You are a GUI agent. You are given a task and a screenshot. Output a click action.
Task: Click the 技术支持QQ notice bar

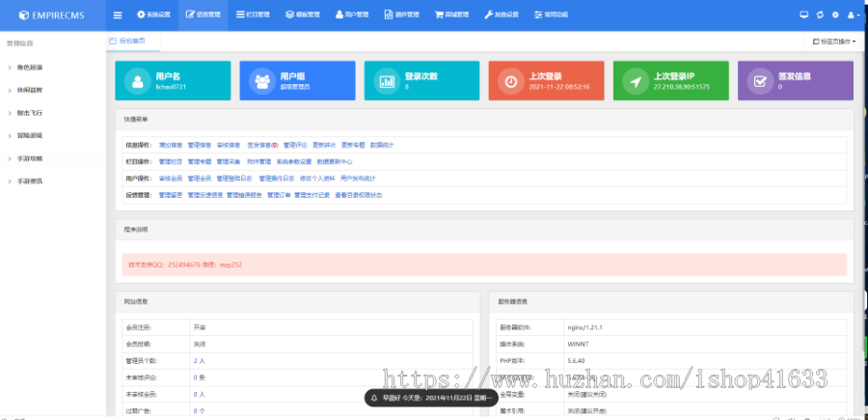point(484,265)
